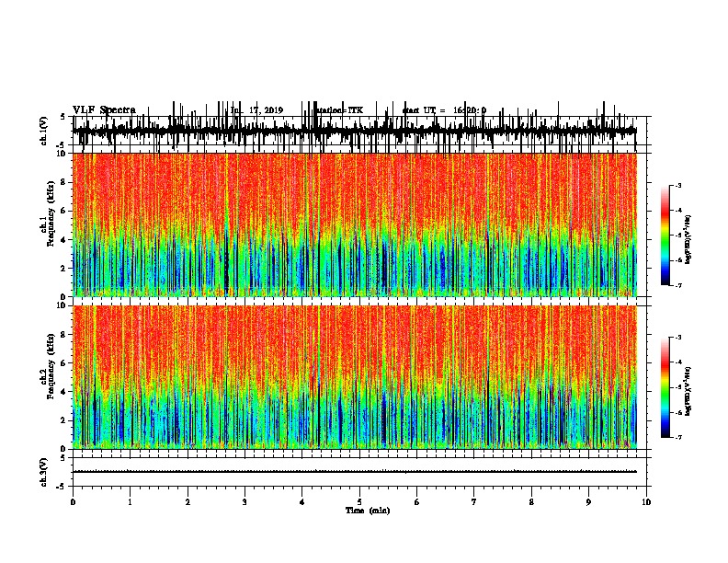Click the "-7" tick on ch.2 colorbar
Image resolution: width=728 pixels, height=563 pixels.
[677, 437]
